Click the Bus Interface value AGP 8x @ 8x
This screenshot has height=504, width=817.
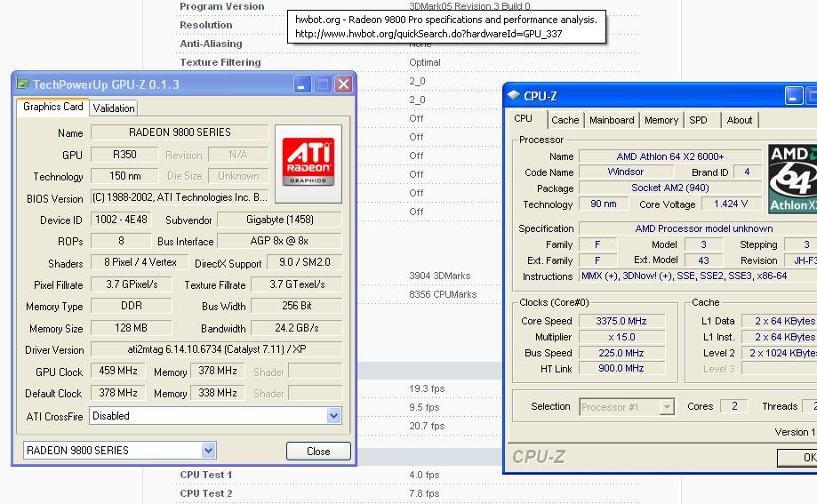280,241
